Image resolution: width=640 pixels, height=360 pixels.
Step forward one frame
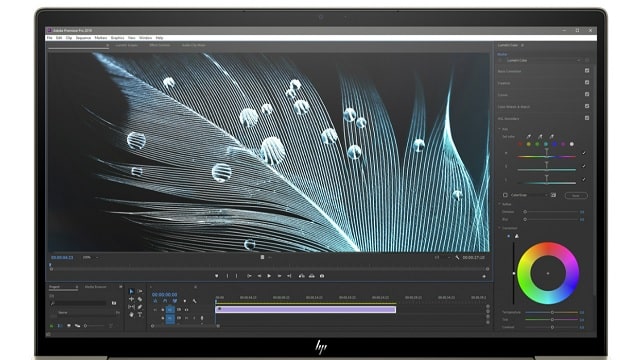(279, 276)
